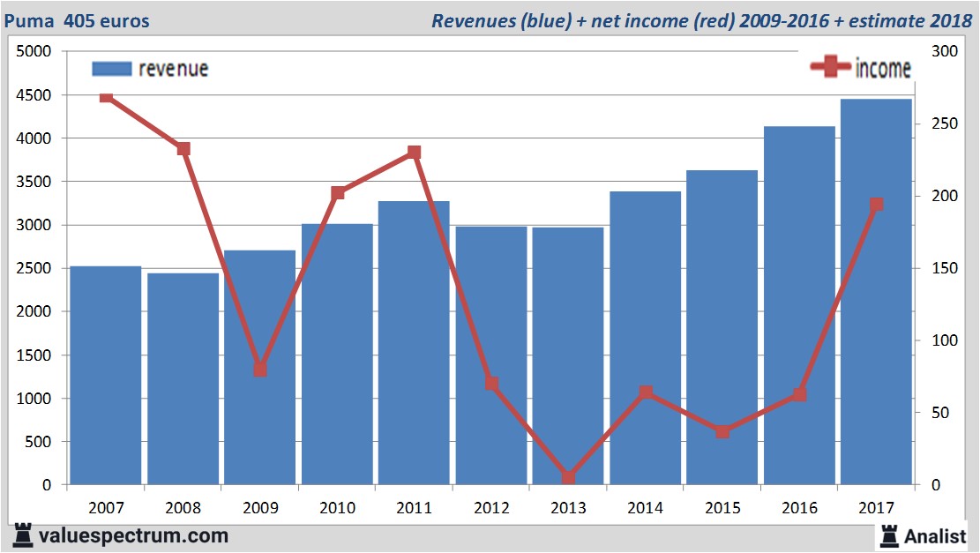Click the red income legend marker
Viewport: 980px width, 553px height.
tap(830, 67)
